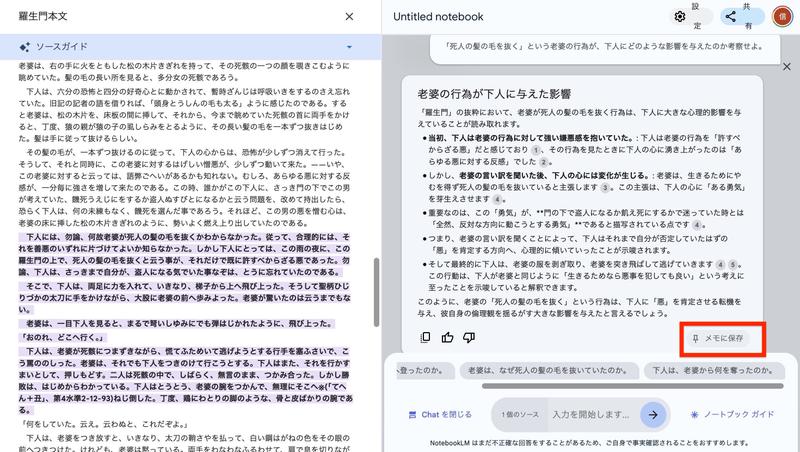800x452 pixels.
Task: Select suggestion 老婆は、なぜ死人の髪の毛を抜いていたのか
Action: pos(546,369)
